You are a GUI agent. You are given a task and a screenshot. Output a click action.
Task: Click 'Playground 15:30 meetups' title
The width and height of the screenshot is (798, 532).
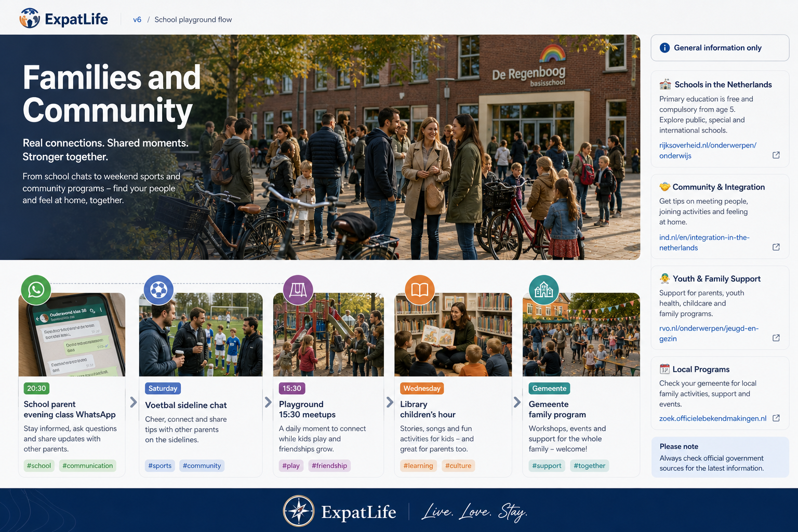point(307,409)
